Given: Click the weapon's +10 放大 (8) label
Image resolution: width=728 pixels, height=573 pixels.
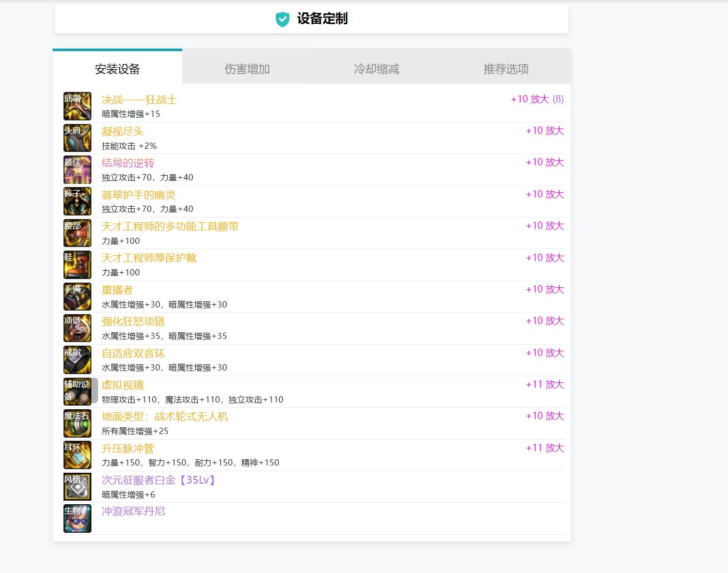Looking at the screenshot, I should tap(537, 99).
